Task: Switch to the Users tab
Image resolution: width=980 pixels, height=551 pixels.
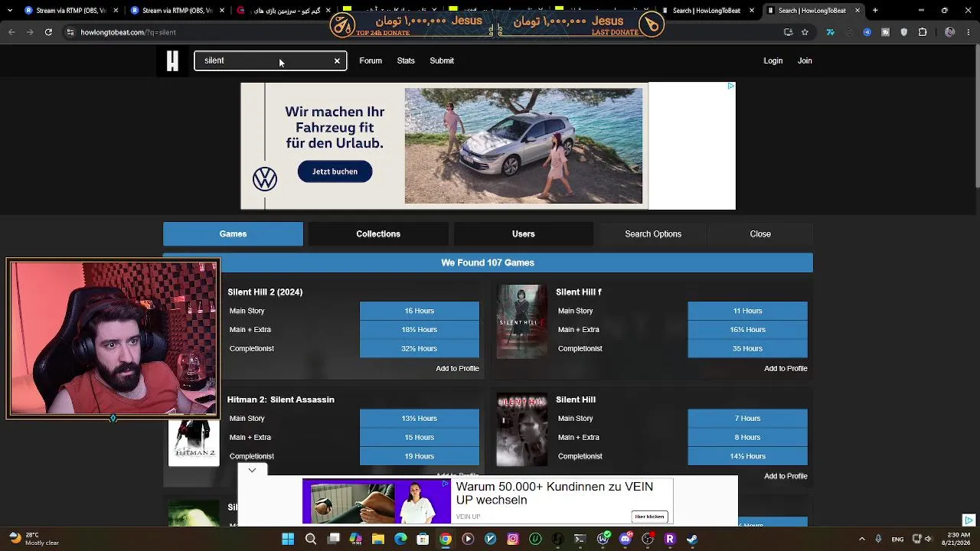Action: 524,234
